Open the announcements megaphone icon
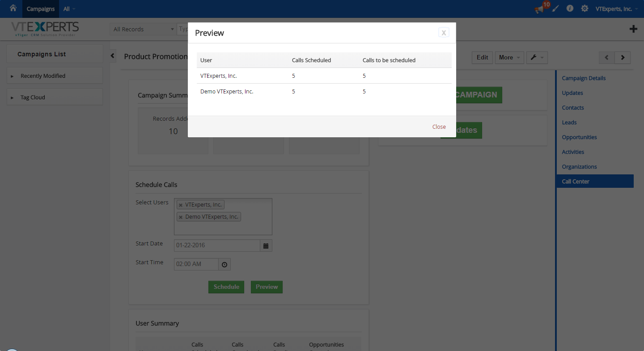Image resolution: width=644 pixels, height=351 pixels. pyautogui.click(x=540, y=9)
